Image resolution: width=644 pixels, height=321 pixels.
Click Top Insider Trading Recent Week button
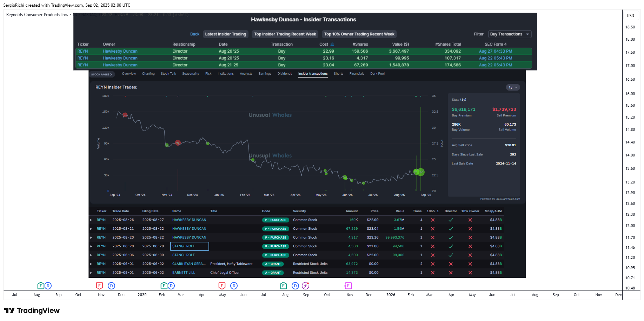(x=285, y=34)
